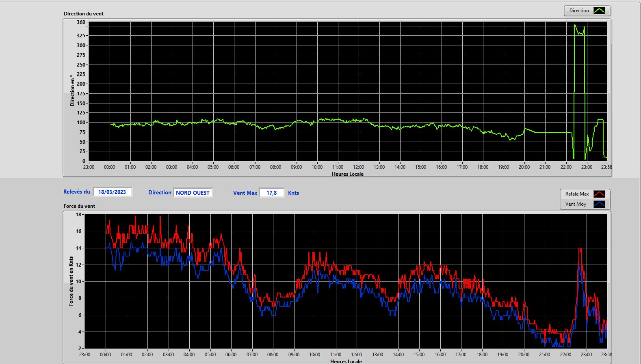The width and height of the screenshot is (641, 364).
Task: Select the date field 18/03/2023
Action: [x=113, y=192]
